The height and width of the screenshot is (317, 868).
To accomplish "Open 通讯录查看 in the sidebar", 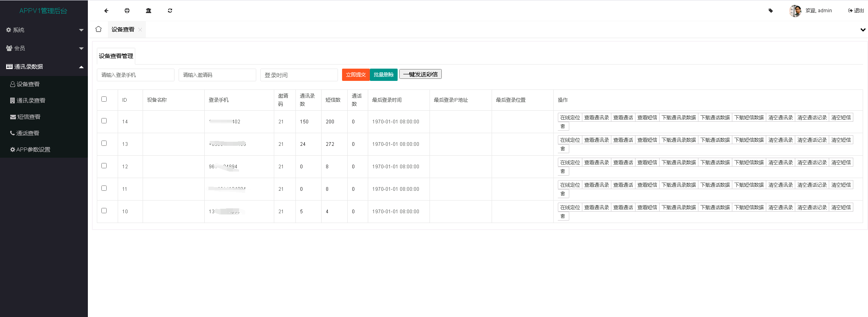I will pyautogui.click(x=44, y=100).
